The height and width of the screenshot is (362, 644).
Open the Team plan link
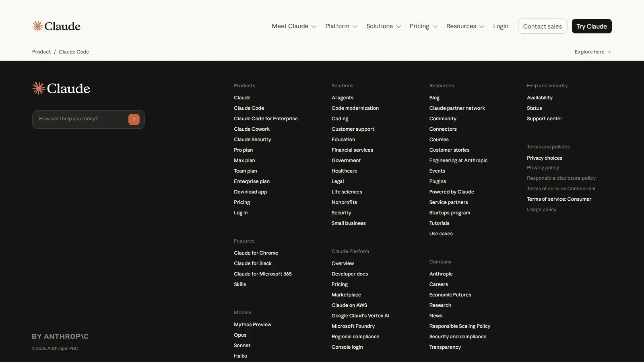tap(245, 171)
